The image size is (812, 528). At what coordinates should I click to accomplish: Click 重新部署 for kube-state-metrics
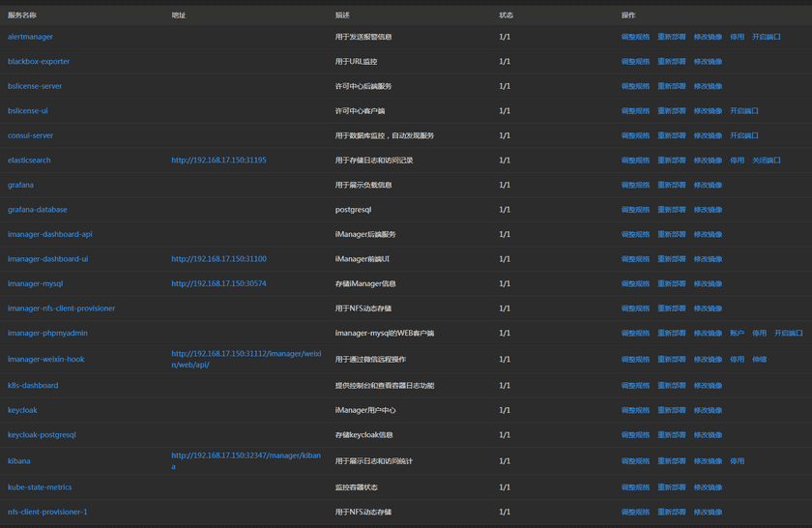coord(671,487)
